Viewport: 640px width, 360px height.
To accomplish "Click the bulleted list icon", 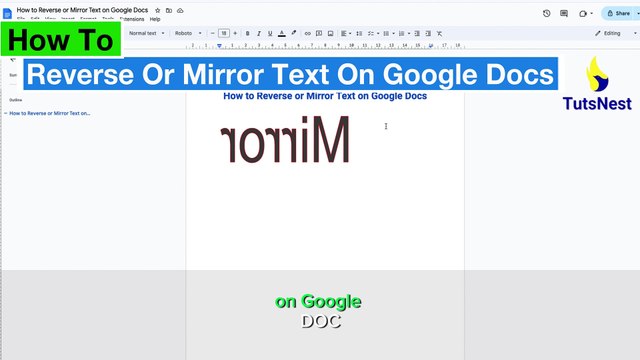I will (x=386, y=33).
